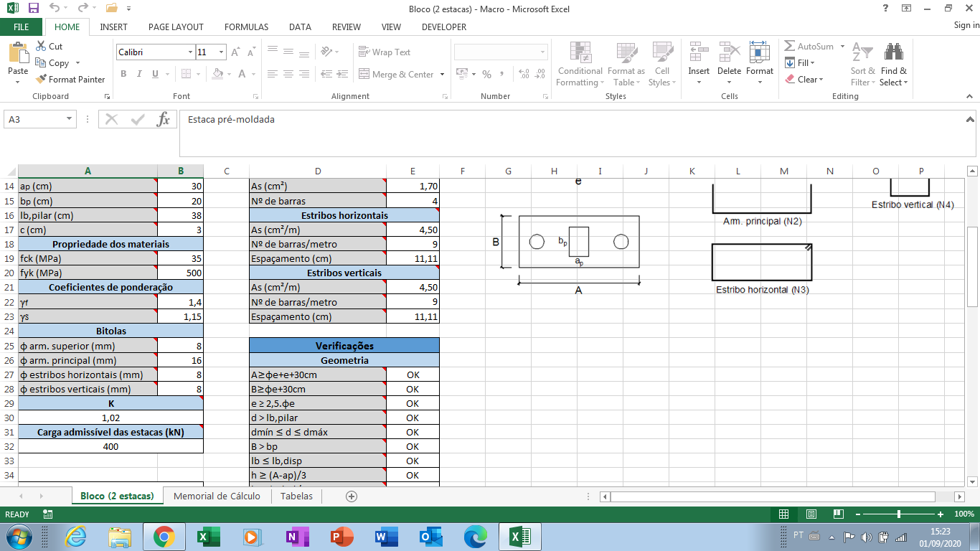Toggle Bold formatting
Screen dimensions: 980x551
pyautogui.click(x=123, y=74)
